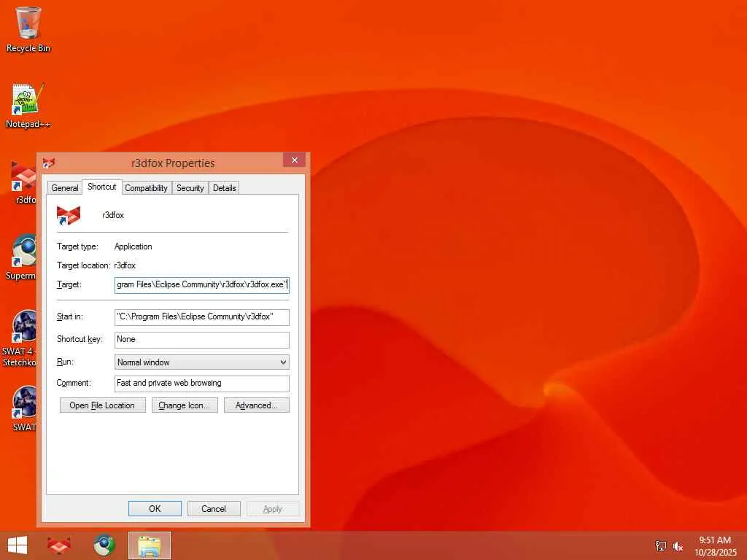The image size is (747, 560).
Task: Click the network status tray icon
Action: pyautogui.click(x=660, y=546)
